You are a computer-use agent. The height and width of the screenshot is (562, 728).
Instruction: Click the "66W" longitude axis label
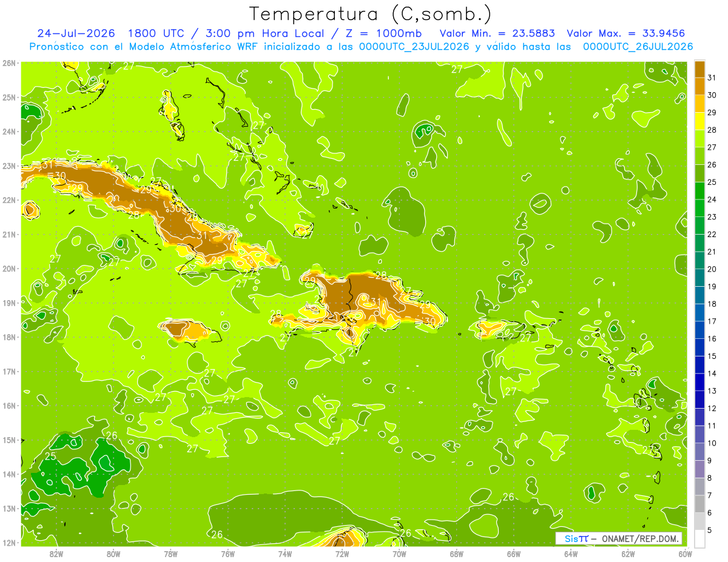pos(514,554)
